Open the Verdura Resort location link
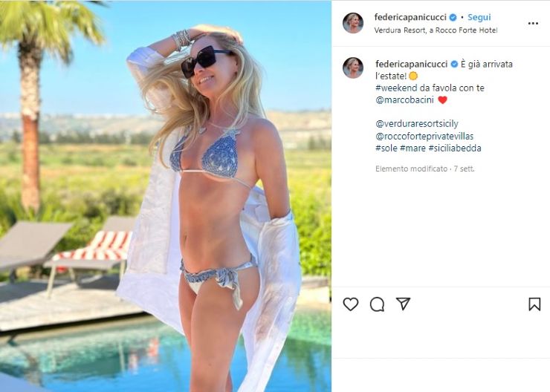The width and height of the screenshot is (550, 392). point(436,30)
